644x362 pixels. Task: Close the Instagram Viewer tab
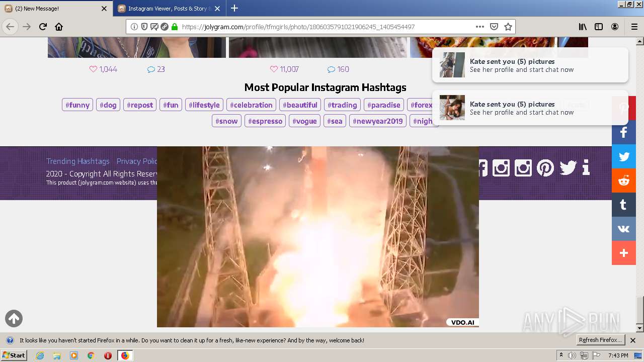(x=217, y=9)
